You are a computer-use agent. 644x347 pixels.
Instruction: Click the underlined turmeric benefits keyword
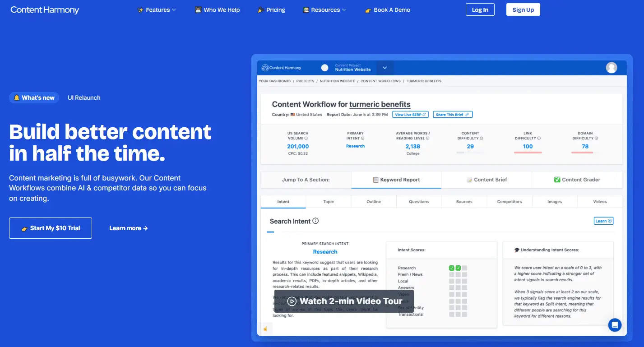(380, 104)
